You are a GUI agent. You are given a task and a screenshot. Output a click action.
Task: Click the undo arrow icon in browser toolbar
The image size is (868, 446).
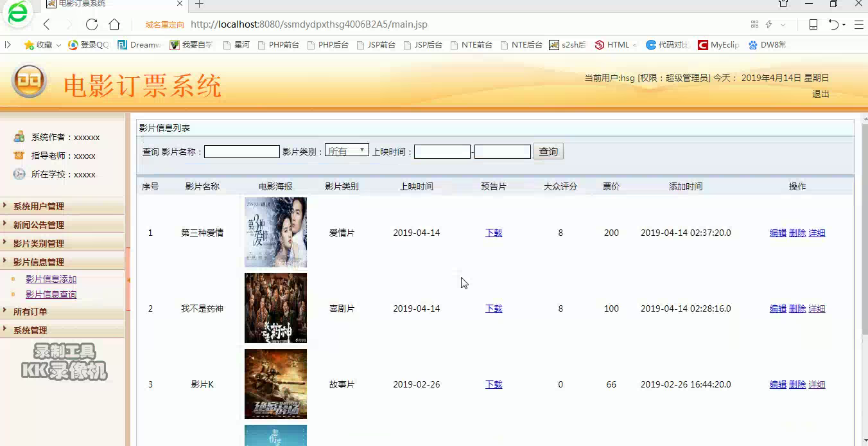[833, 24]
